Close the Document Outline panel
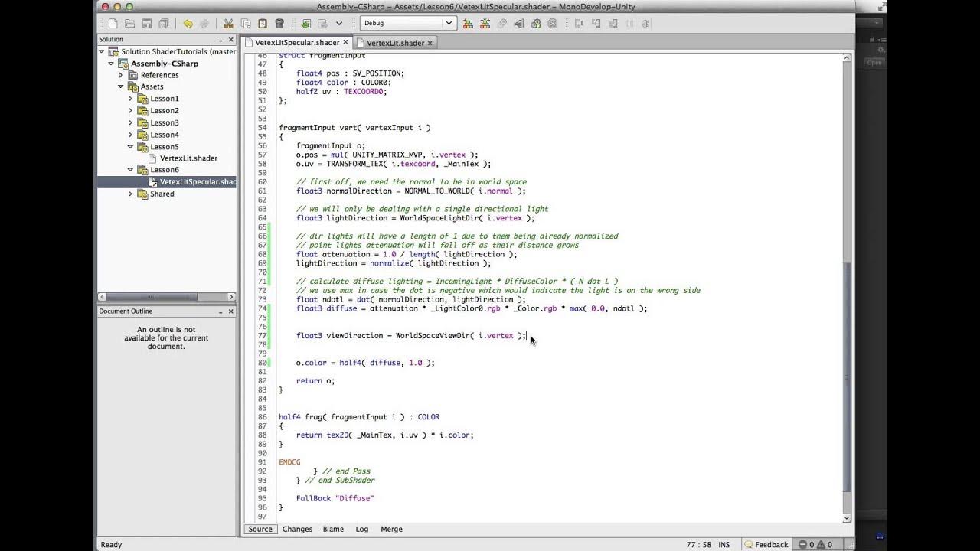 pyautogui.click(x=231, y=311)
